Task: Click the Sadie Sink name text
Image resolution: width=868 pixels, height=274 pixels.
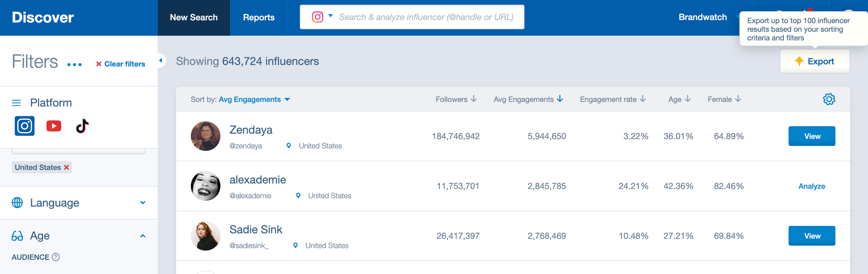Action: click(256, 230)
